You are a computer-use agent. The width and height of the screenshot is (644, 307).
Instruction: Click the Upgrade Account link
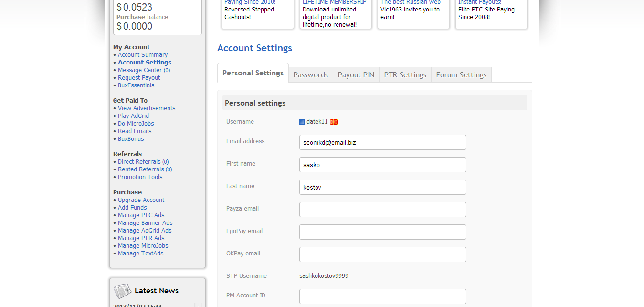click(x=141, y=200)
